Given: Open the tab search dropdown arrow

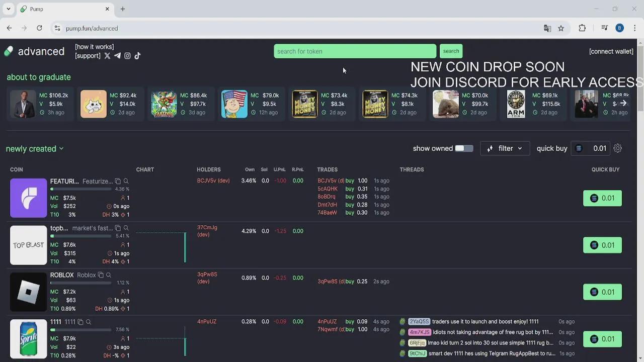Looking at the screenshot, I should [x=9, y=9].
